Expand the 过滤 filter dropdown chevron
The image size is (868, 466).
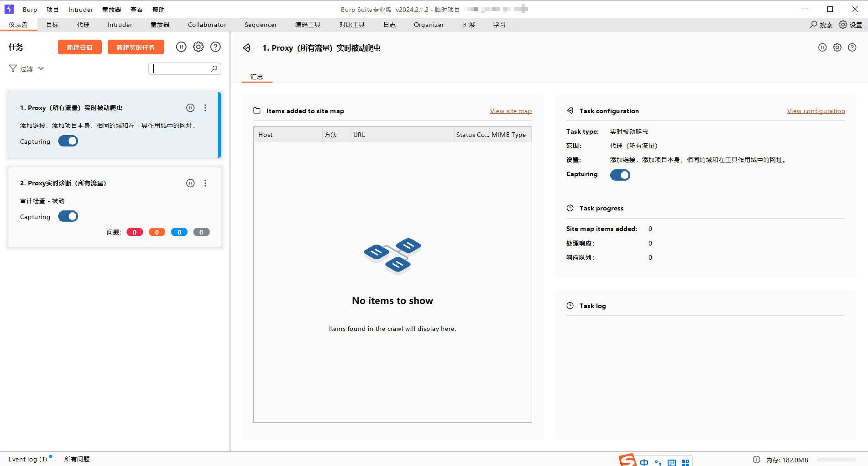pos(41,68)
